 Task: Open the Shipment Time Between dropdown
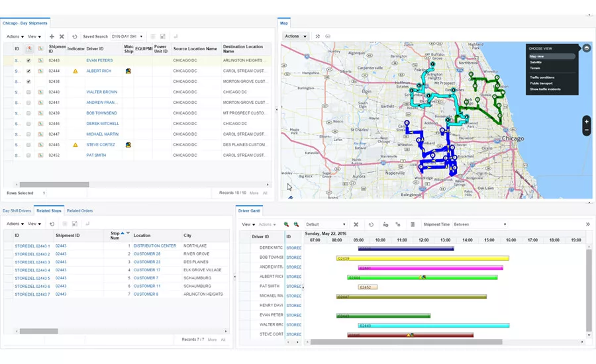[x=479, y=224]
